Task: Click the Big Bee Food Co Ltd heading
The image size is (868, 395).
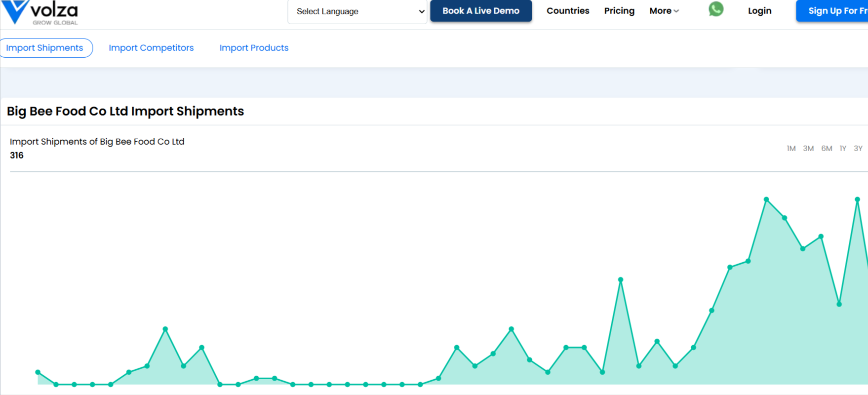Action: coord(125,111)
